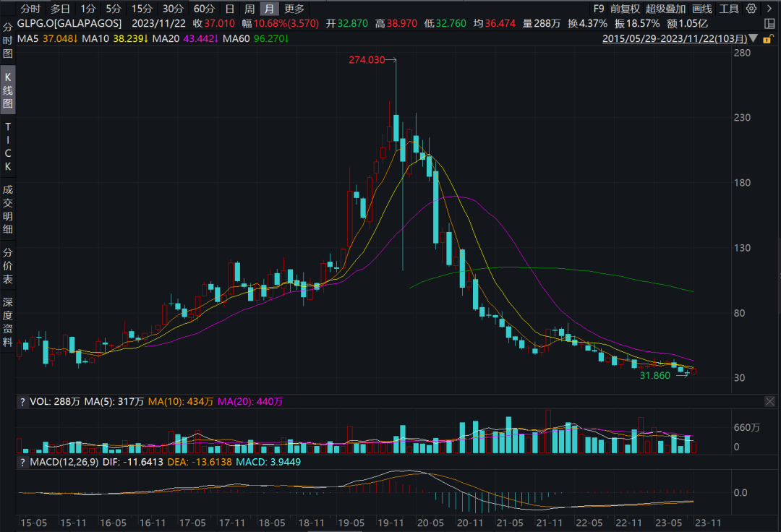The width and height of the screenshot is (781, 532).
Task: Close the volume indicator panel with X
Action: (x=769, y=401)
